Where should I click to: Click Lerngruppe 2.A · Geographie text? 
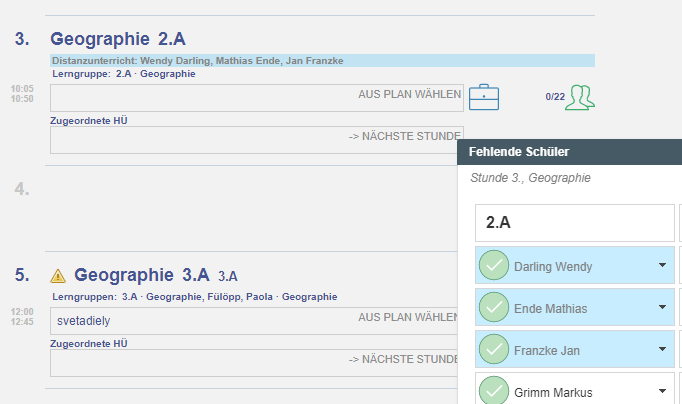(x=124, y=73)
